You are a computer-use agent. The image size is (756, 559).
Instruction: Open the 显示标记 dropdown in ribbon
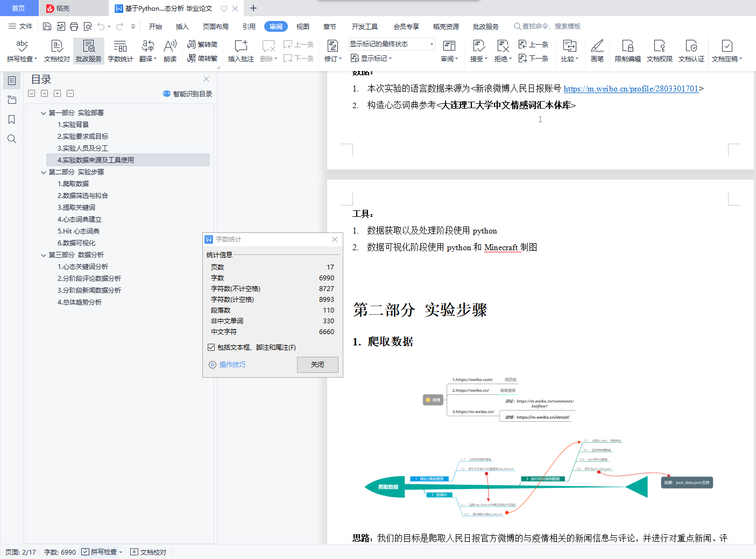click(x=371, y=59)
